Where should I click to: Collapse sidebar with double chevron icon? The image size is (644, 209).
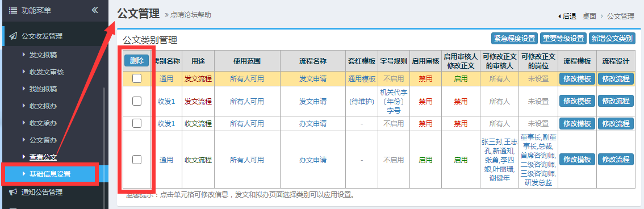point(95,10)
